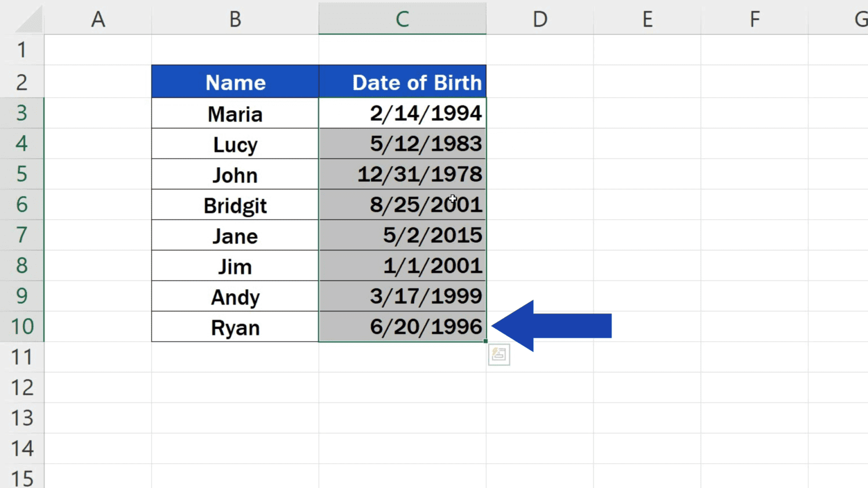Click Jane's birth date 5/2/2015

click(x=402, y=235)
